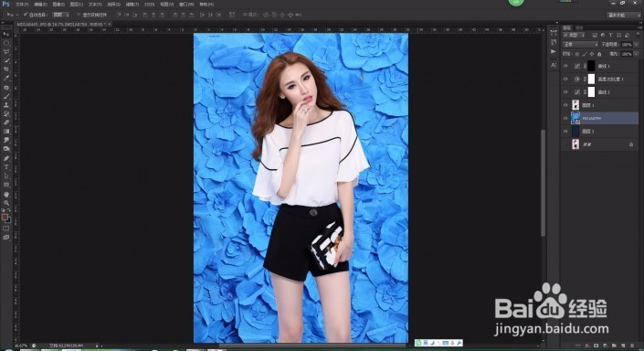Toggle Quick Mask mode

[6, 229]
